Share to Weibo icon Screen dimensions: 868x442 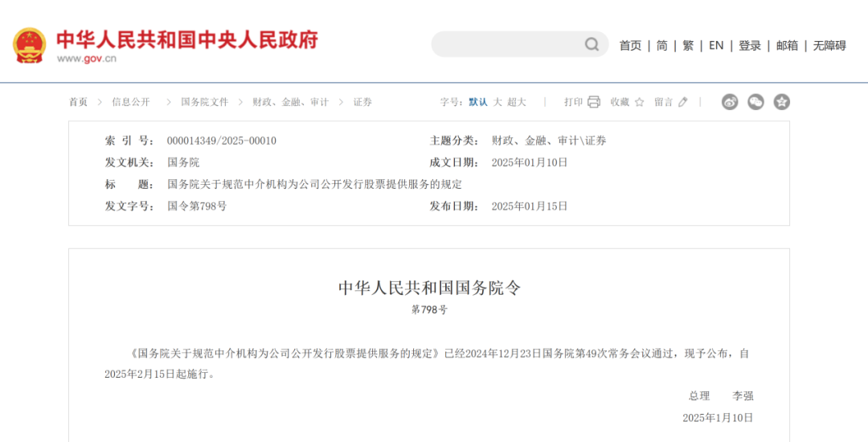click(730, 102)
